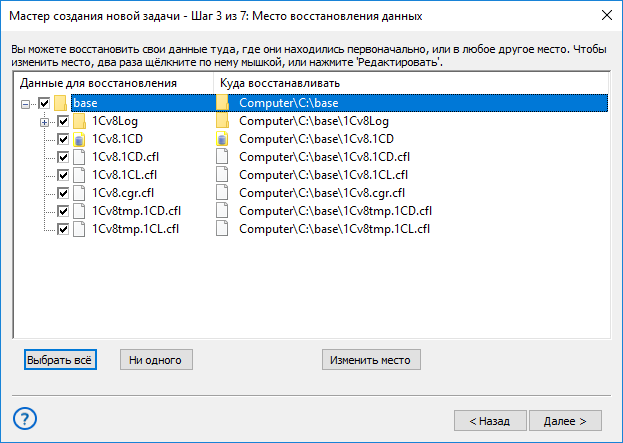Toggle the 1Cv8.cgr.cfl checkbox
Viewport: 623px width, 443px height.
point(63,193)
